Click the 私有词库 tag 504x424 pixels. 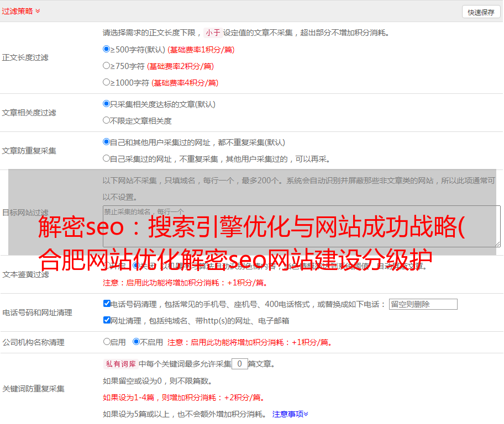coord(119,364)
